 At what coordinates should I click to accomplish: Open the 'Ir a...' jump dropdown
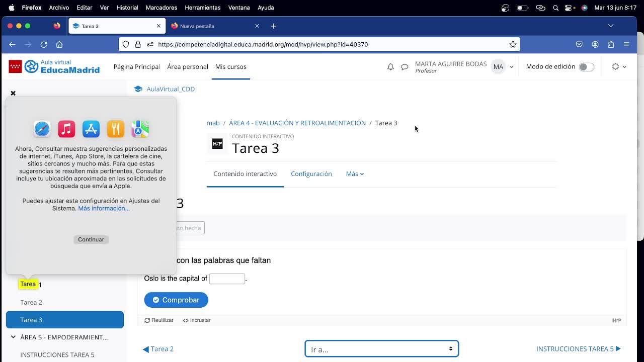point(381,349)
